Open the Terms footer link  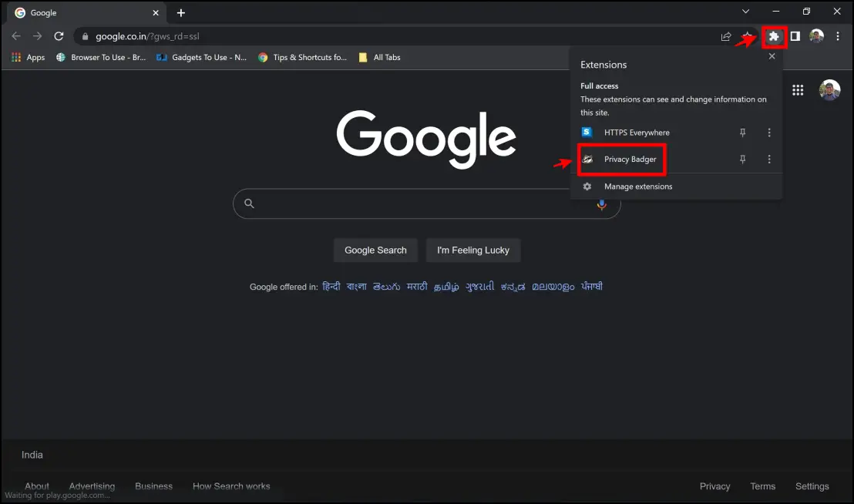point(762,486)
